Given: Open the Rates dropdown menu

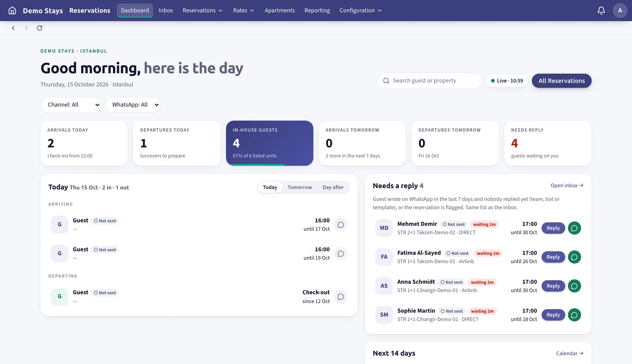Looking at the screenshot, I should tap(244, 10).
